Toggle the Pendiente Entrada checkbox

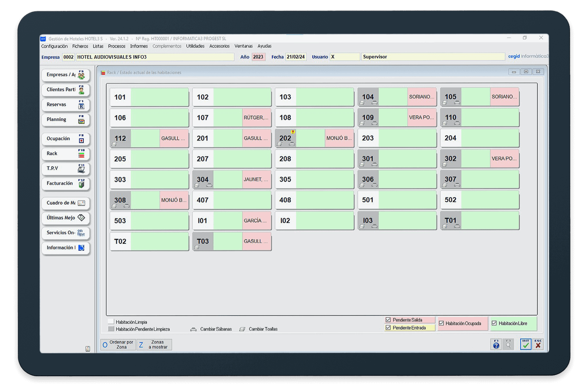tap(388, 328)
